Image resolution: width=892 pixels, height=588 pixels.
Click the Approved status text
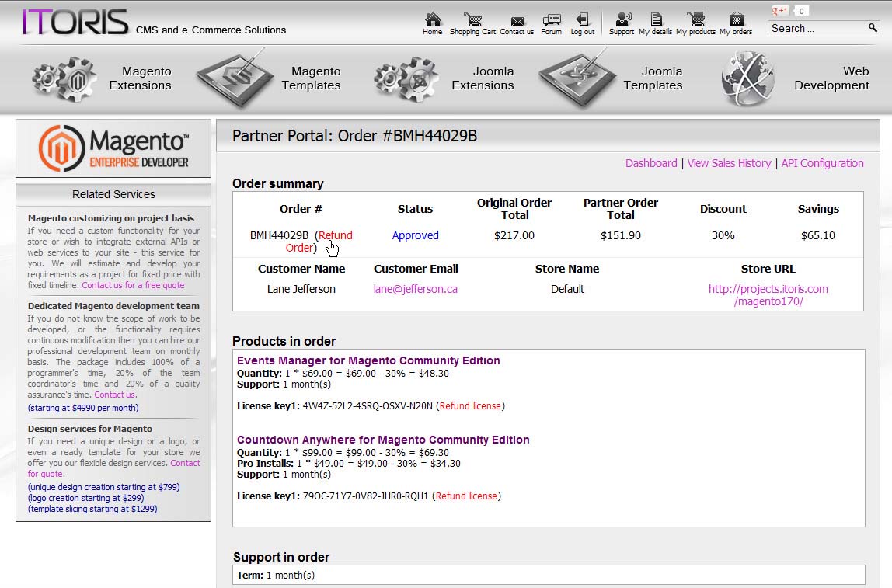(415, 235)
